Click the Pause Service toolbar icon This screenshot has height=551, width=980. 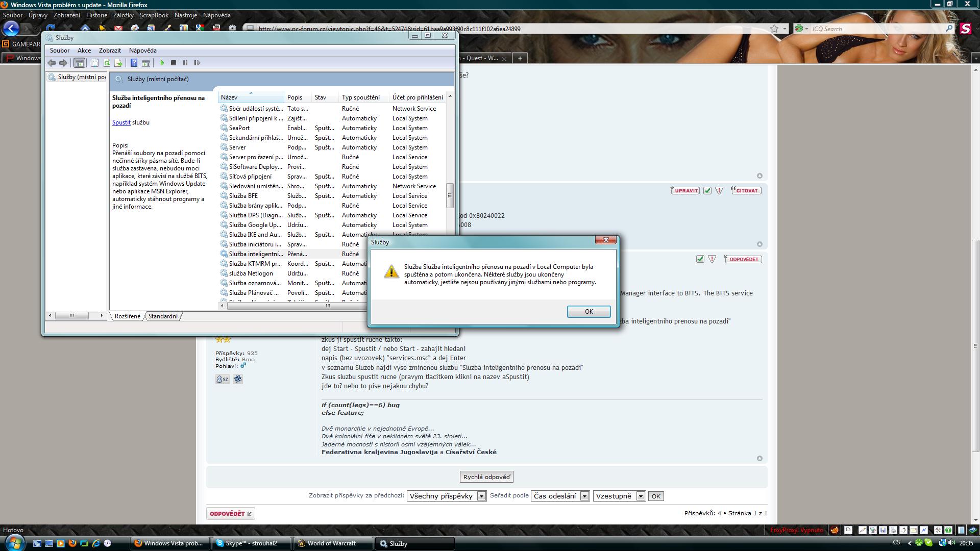(x=185, y=63)
